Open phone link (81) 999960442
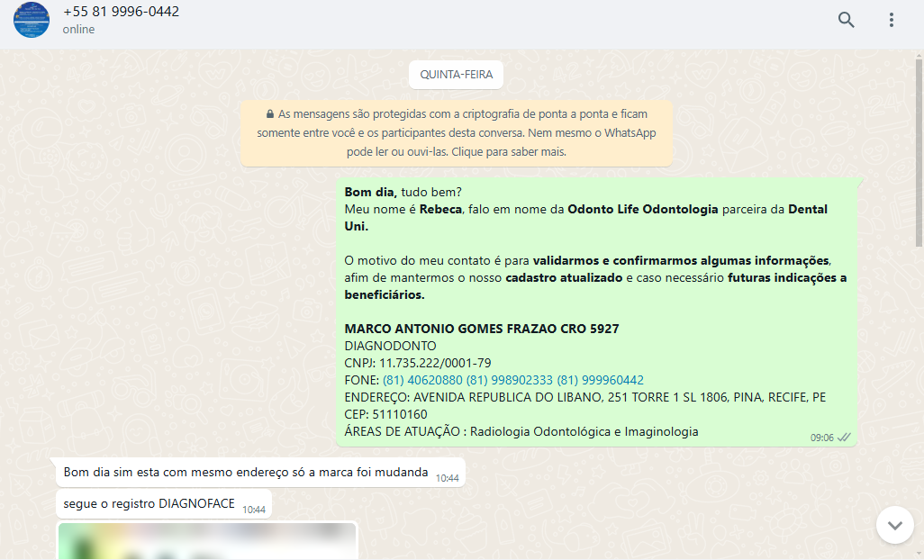 (x=601, y=381)
